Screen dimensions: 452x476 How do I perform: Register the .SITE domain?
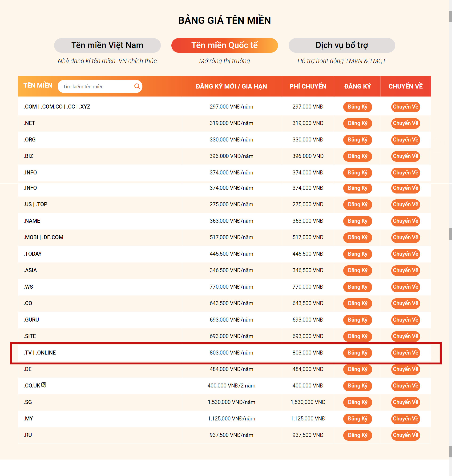(357, 336)
